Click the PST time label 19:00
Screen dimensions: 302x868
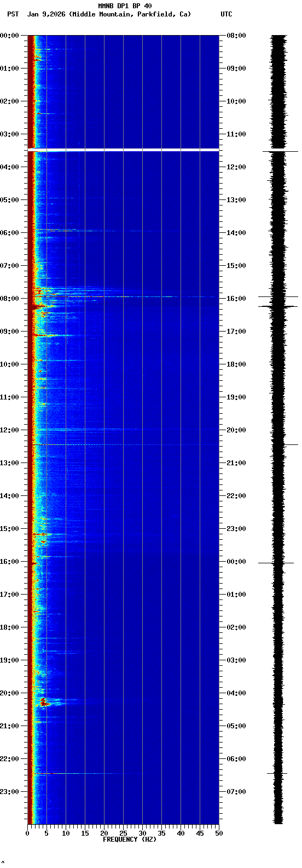pos(10,660)
